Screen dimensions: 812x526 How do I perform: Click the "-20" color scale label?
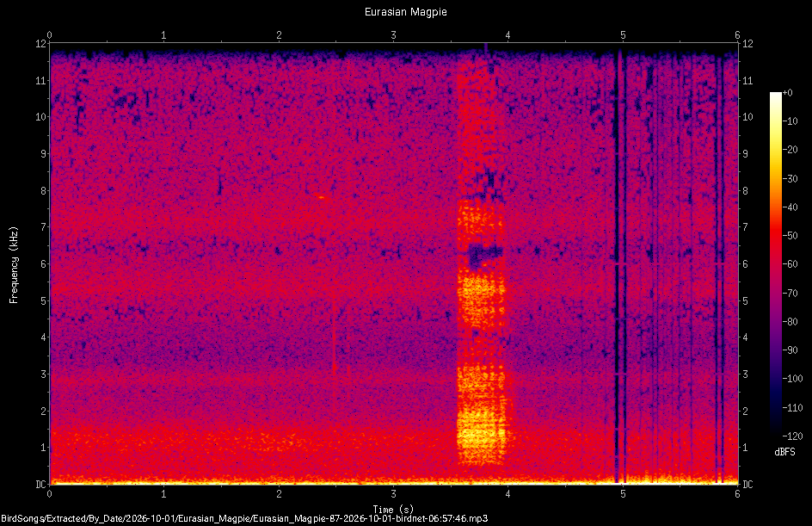(x=790, y=150)
